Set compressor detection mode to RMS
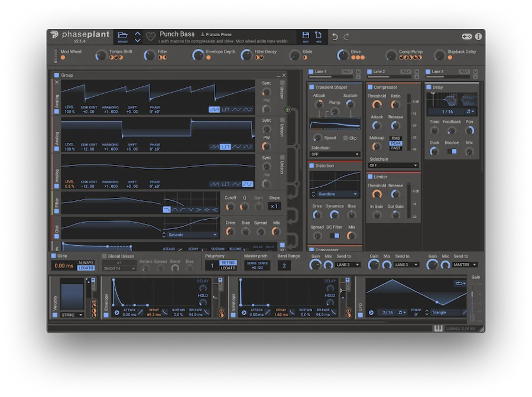This screenshot has height=397, width=532. pyautogui.click(x=395, y=138)
